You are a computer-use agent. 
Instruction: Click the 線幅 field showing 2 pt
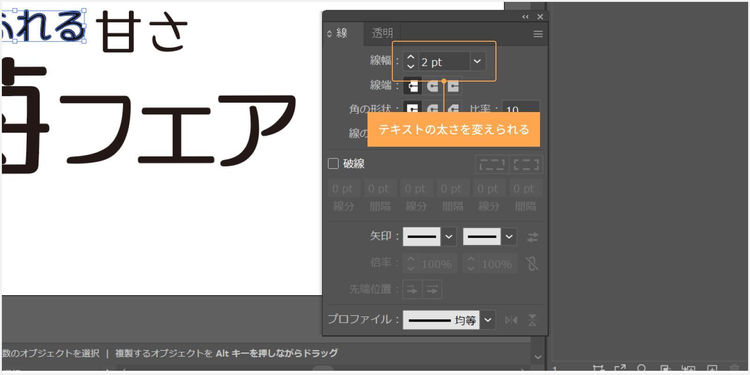[x=443, y=62]
